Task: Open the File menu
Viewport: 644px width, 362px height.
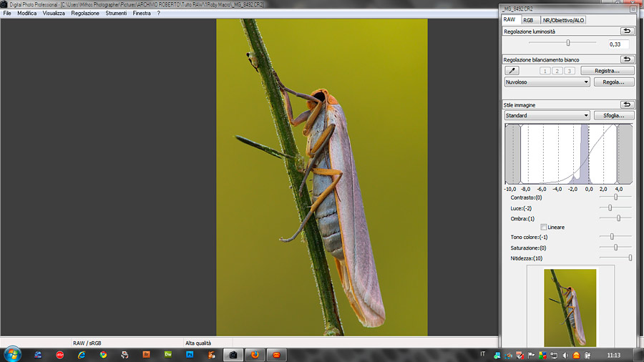Action: tap(7, 13)
